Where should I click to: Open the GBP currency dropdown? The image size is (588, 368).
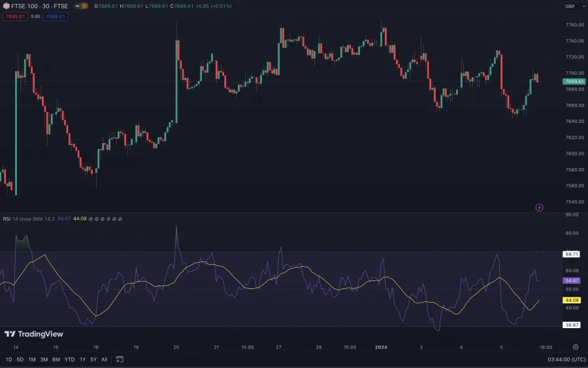click(x=574, y=7)
